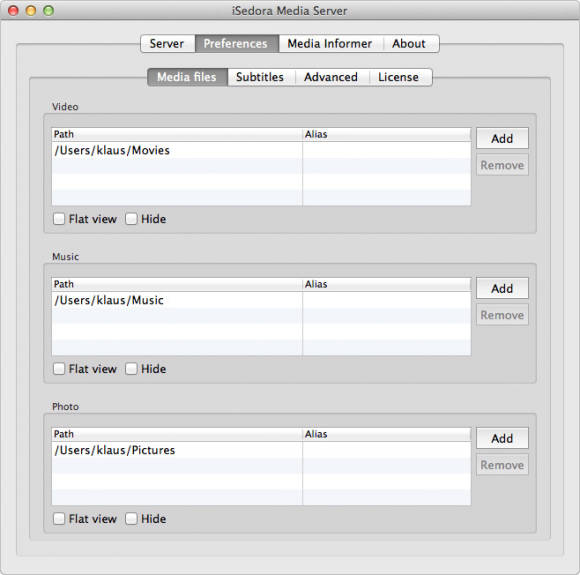The image size is (580, 575).
Task: Click the Alias column header in Video table
Action: click(x=387, y=134)
